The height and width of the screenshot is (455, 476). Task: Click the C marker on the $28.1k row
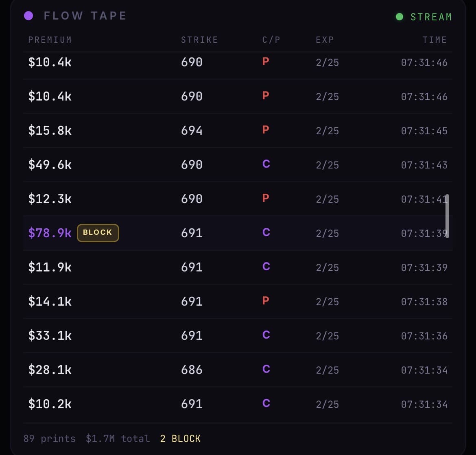(266, 369)
